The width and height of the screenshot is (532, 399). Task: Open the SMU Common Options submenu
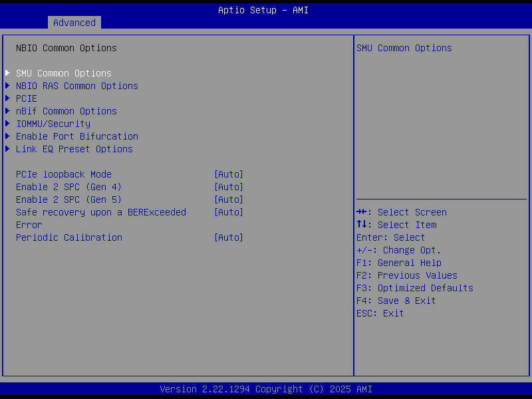pos(63,73)
